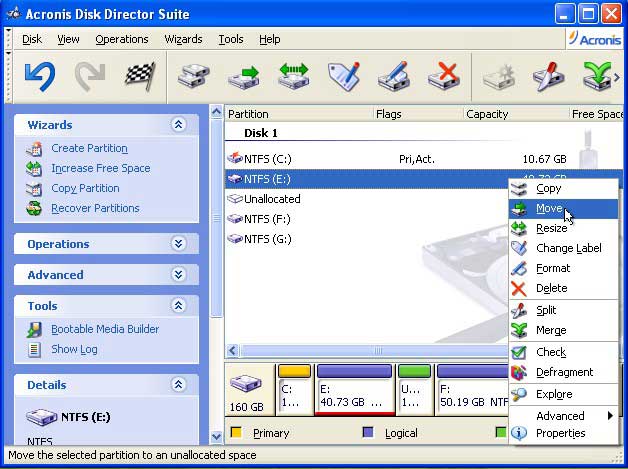Click the Recover Partitions wizard icon
Screen dimensions: 628x469
[x=34, y=209]
